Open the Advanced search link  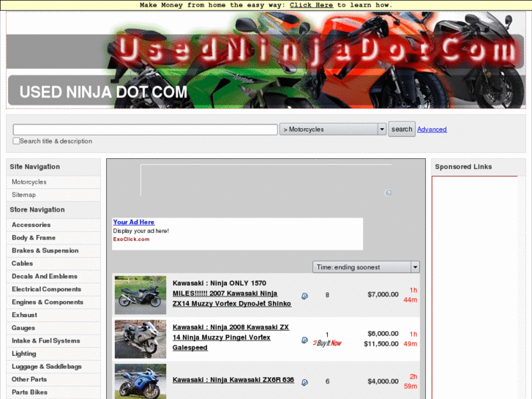(x=432, y=130)
